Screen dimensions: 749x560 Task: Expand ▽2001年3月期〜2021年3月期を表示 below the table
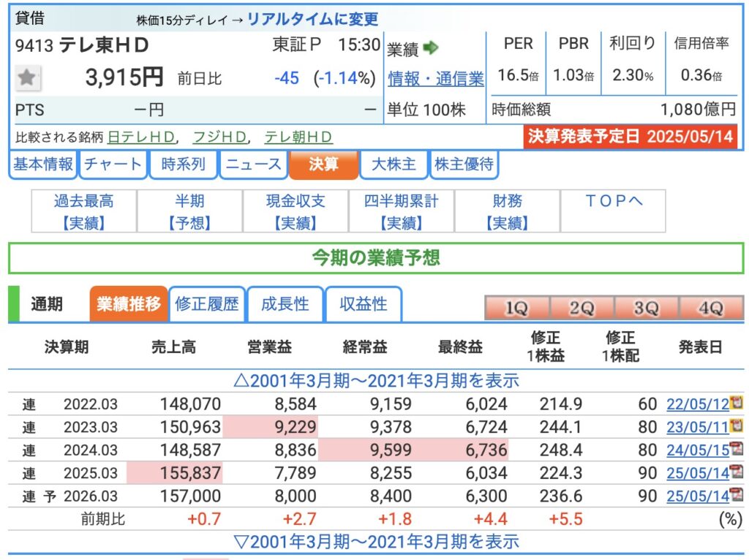[376, 542]
